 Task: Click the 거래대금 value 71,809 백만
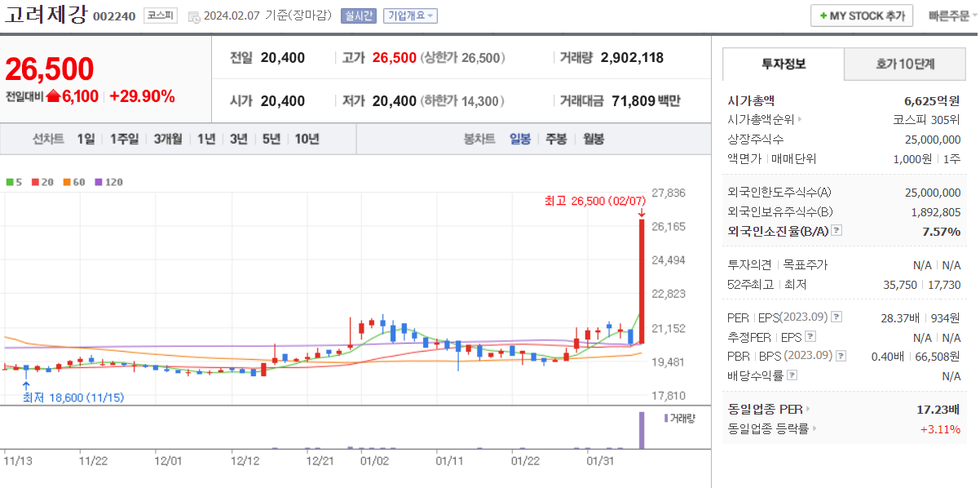pyautogui.click(x=646, y=101)
